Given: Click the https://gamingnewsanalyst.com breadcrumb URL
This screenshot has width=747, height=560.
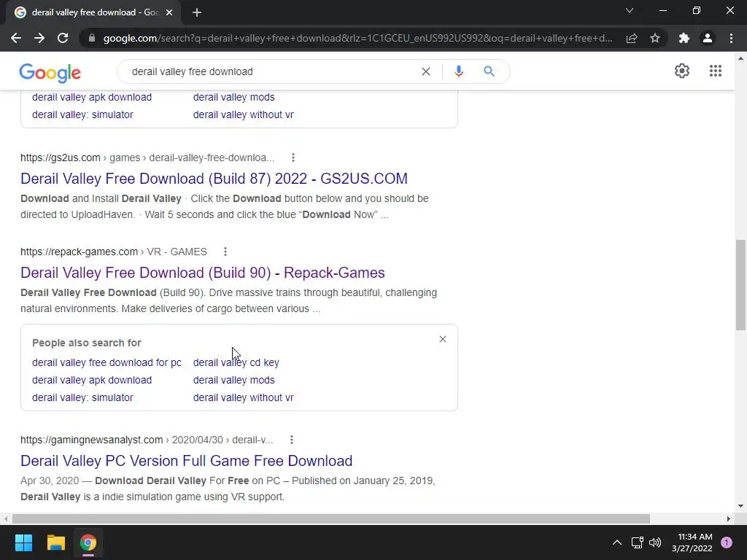Looking at the screenshot, I should [91, 440].
